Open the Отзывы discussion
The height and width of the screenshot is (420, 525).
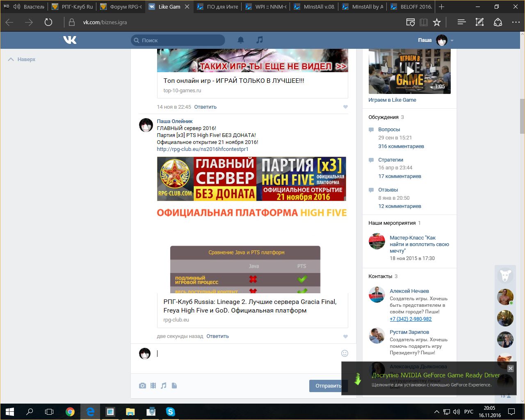(388, 190)
